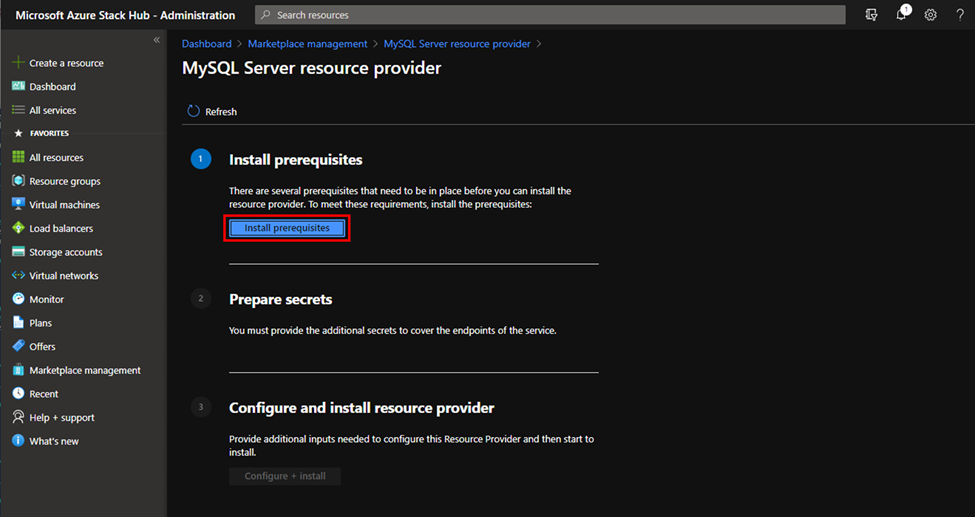Open Marketplace management breadcrumb link
975x517 pixels.
click(308, 44)
